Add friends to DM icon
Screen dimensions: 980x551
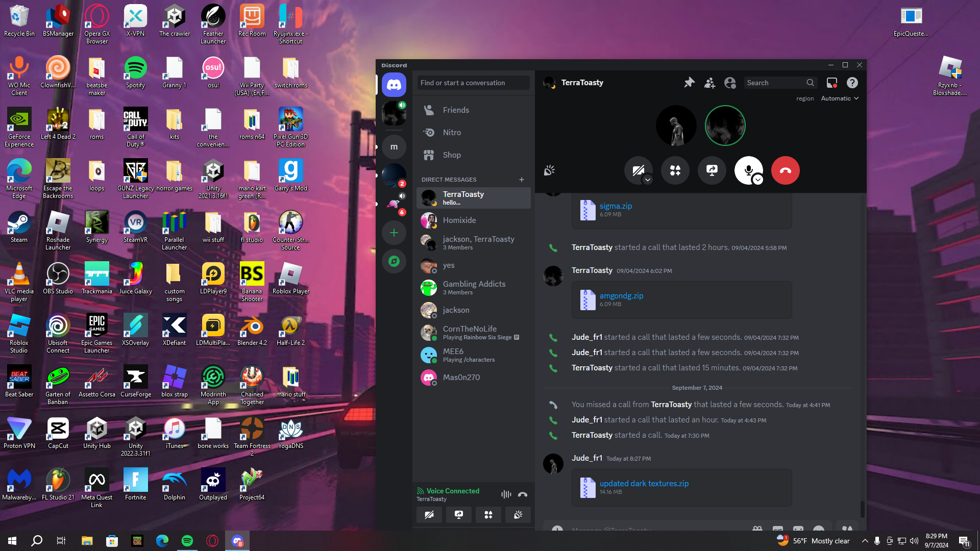pos(709,83)
